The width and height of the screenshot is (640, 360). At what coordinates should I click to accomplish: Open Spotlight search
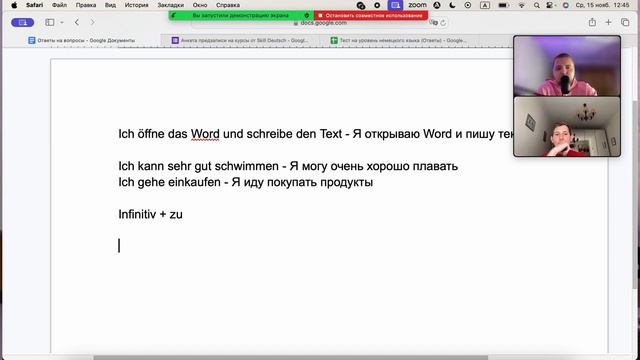[537, 5]
